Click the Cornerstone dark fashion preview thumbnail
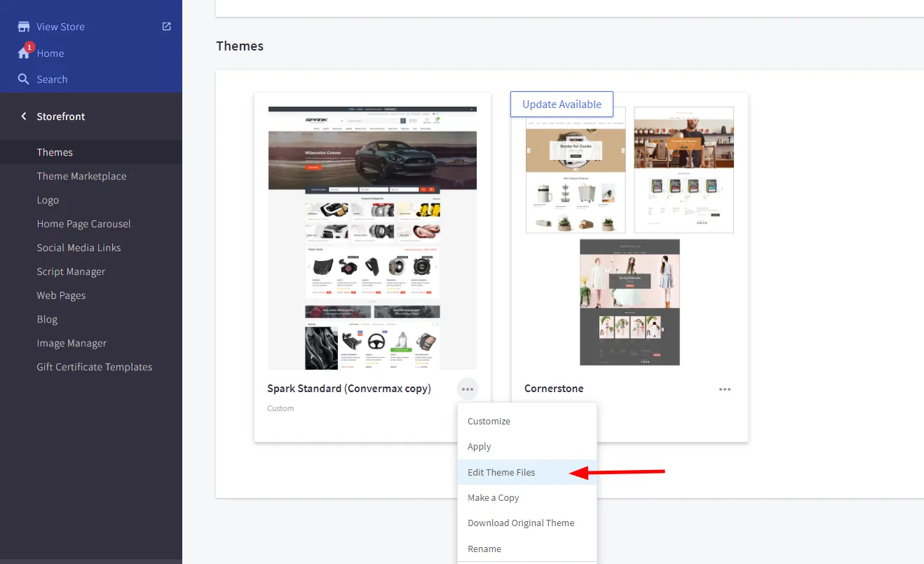Viewport: 924px width, 564px height. [630, 302]
